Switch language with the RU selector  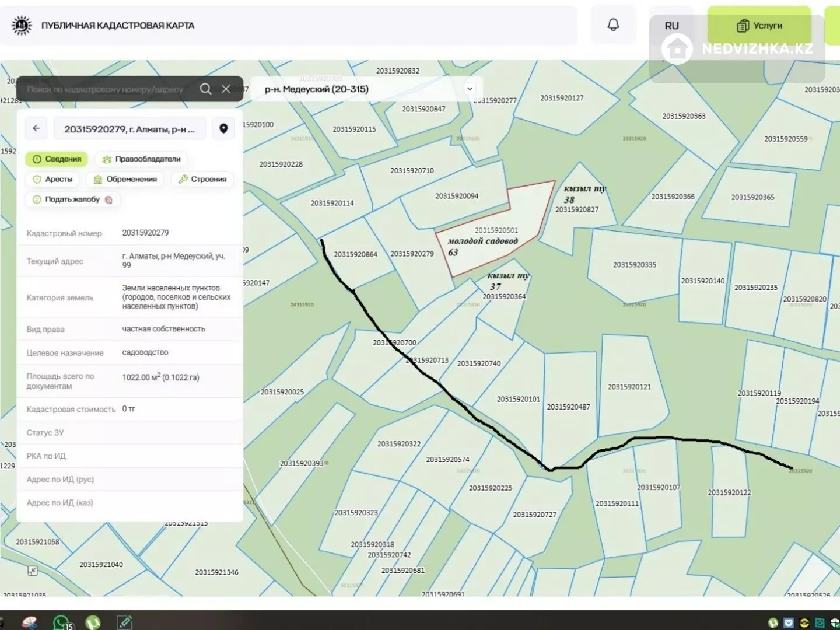click(x=671, y=26)
